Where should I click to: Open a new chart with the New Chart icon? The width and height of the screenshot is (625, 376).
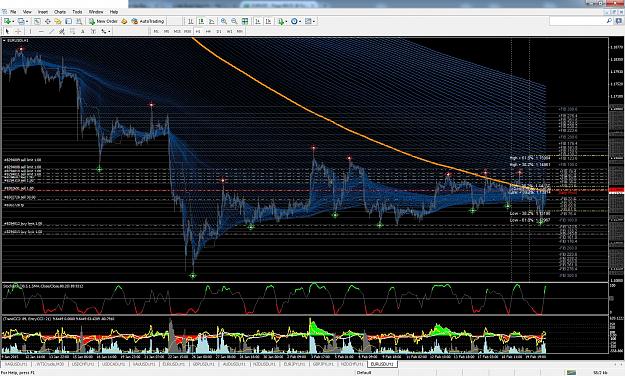(x=7, y=21)
